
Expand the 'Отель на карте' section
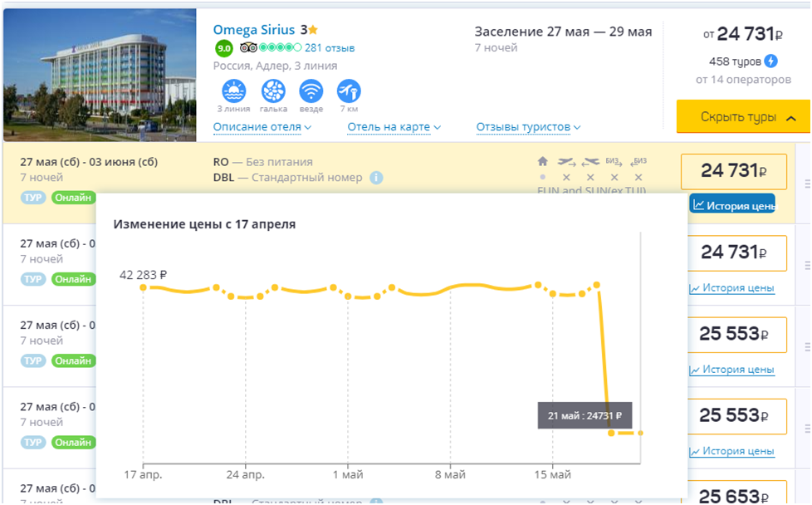394,127
